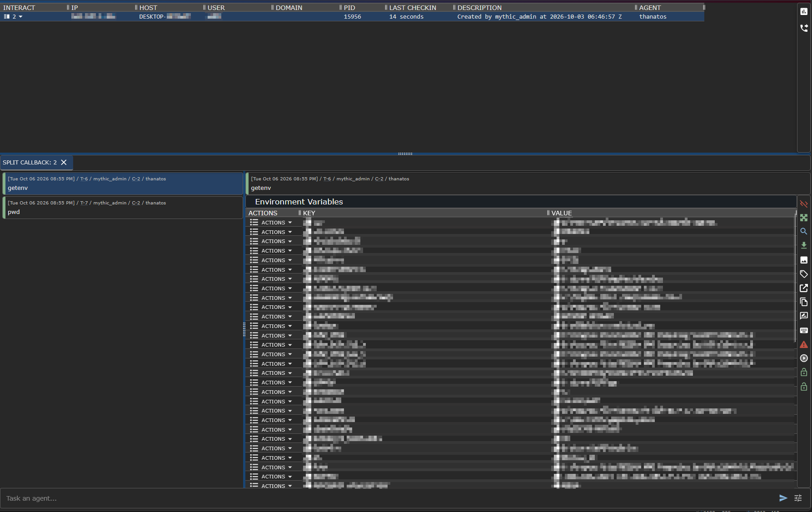The height and width of the screenshot is (512, 812).
Task: Sort by the VALUE column header
Action: pyautogui.click(x=562, y=213)
